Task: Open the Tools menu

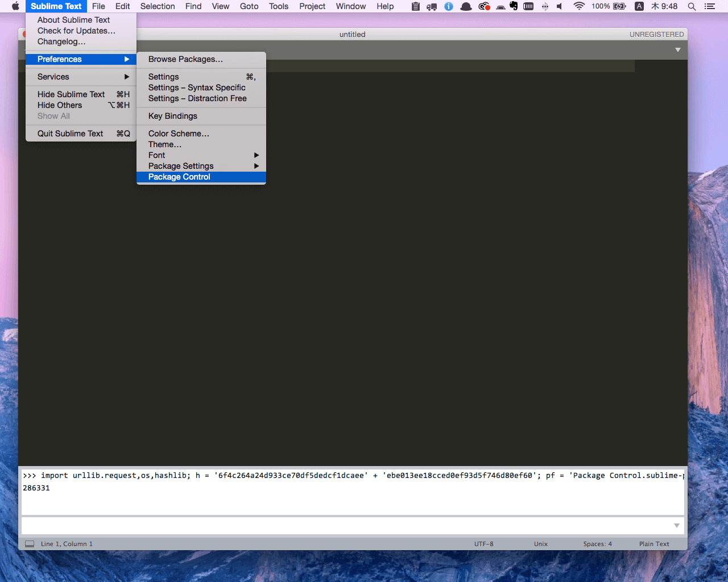Action: [x=279, y=6]
